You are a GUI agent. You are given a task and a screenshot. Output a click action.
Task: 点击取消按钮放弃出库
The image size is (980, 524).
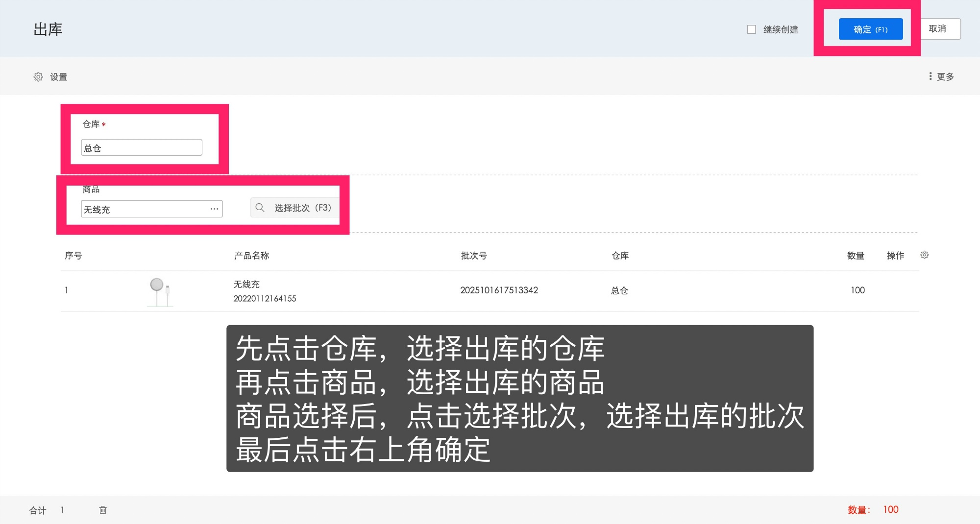point(940,29)
